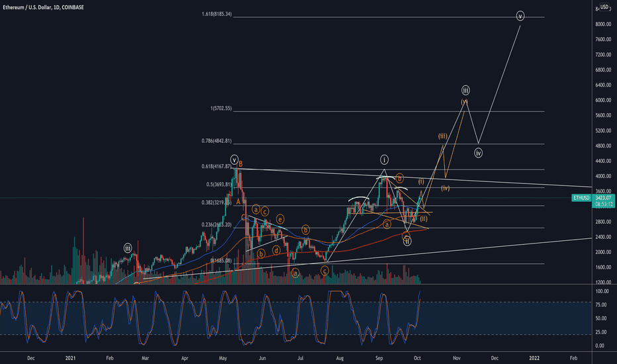The width and height of the screenshot is (617, 364).
Task: Select the 0.618(4167.87) Fibonacci label
Action: pyautogui.click(x=217, y=167)
